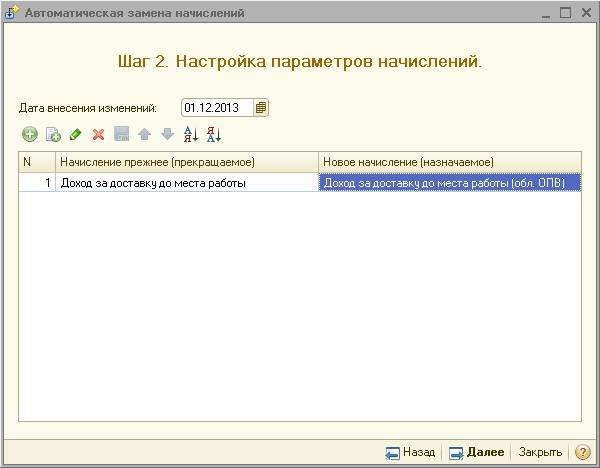The width and height of the screenshot is (600, 468).
Task: Select the new accrual cell (обл. ОПВ)
Action: [x=449, y=183]
